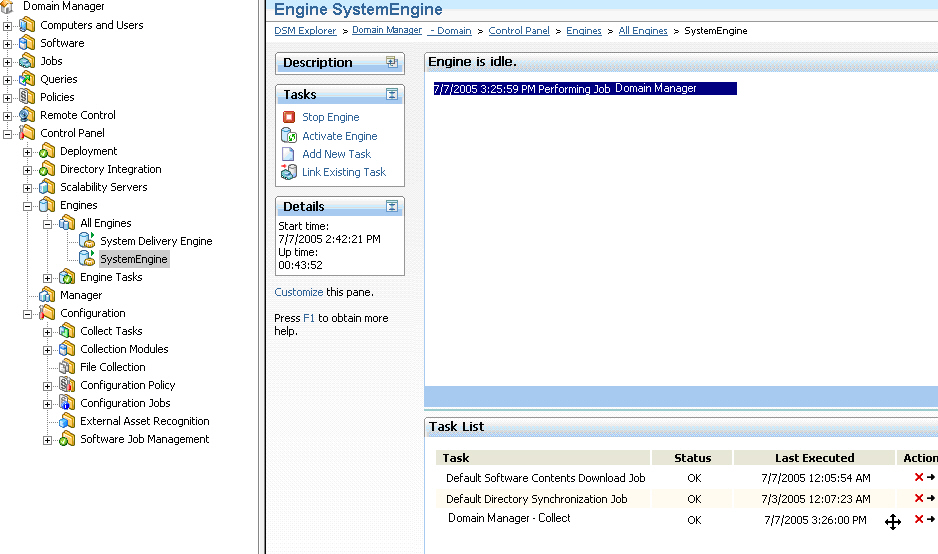This screenshot has height=554, width=938.
Task: Click the System Delivery Engine icon
Action: 87,241
